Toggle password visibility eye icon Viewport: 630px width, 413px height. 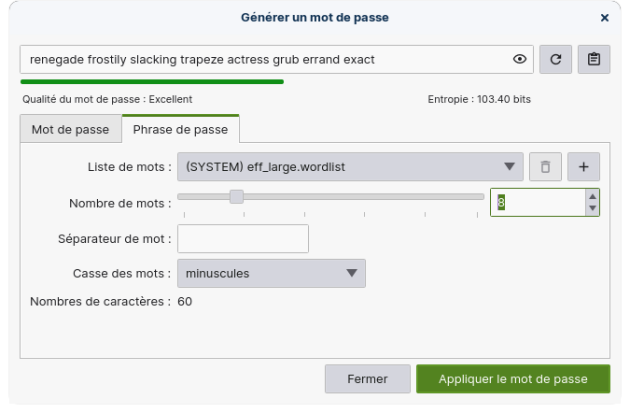click(x=520, y=60)
